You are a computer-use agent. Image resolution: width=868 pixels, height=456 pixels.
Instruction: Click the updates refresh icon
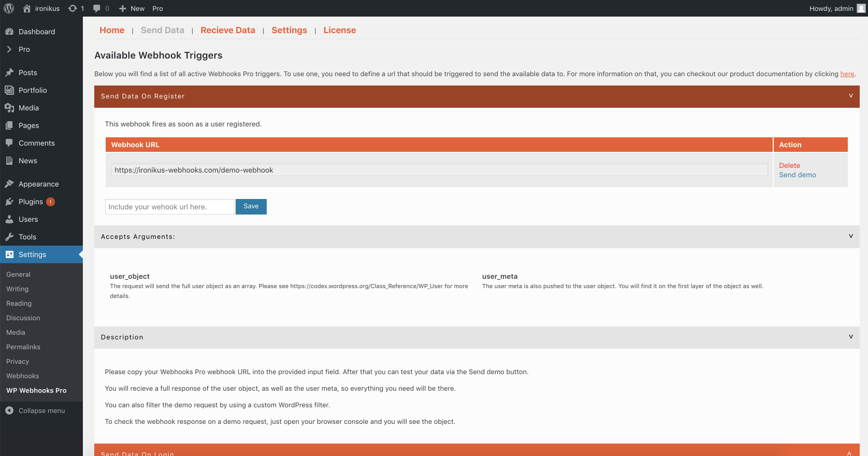(73, 8)
